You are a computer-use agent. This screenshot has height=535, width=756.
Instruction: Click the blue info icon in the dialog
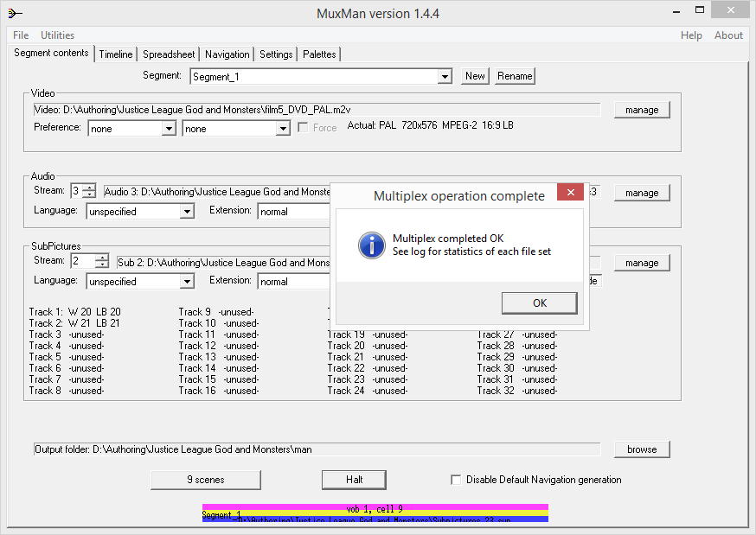(x=372, y=245)
